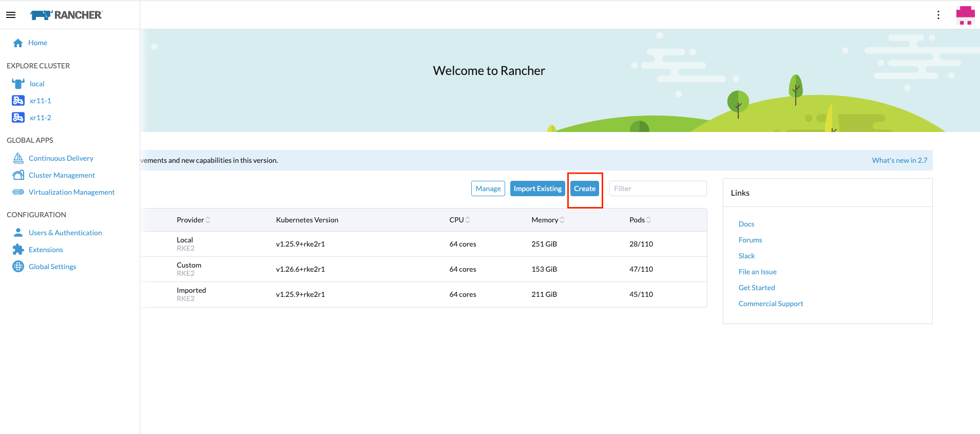Image resolution: width=980 pixels, height=434 pixels.
Task: Open the Commercial Support link
Action: point(771,304)
